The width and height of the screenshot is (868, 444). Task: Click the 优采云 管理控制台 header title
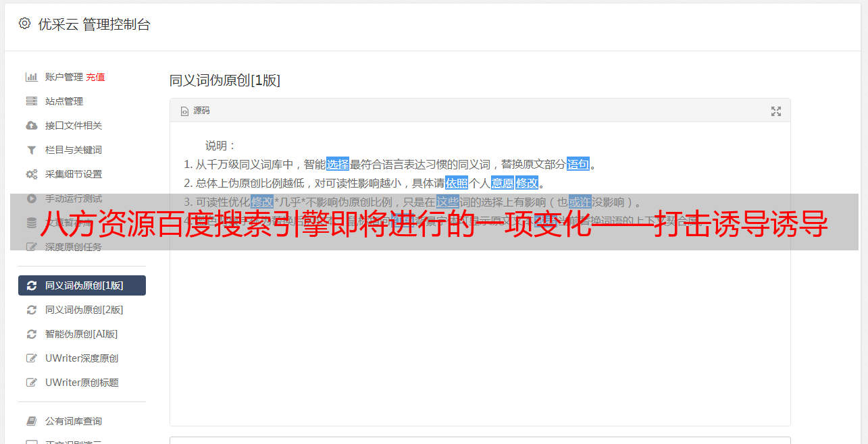tap(94, 24)
